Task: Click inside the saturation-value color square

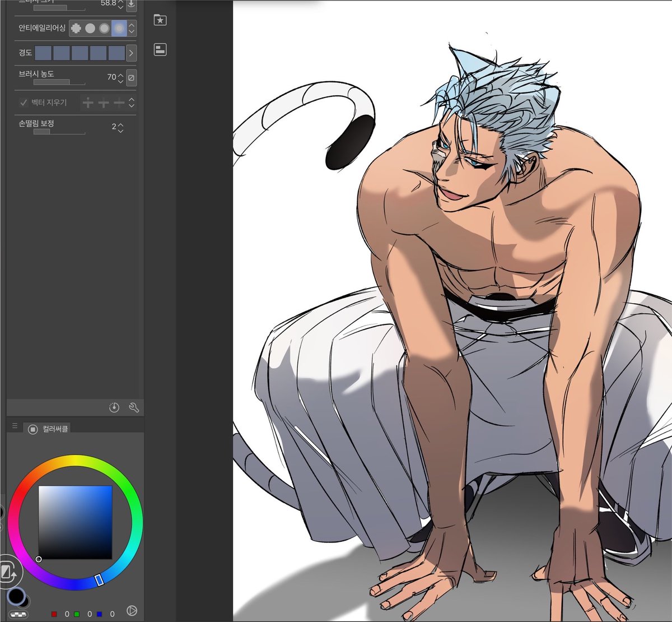Action: [75, 522]
